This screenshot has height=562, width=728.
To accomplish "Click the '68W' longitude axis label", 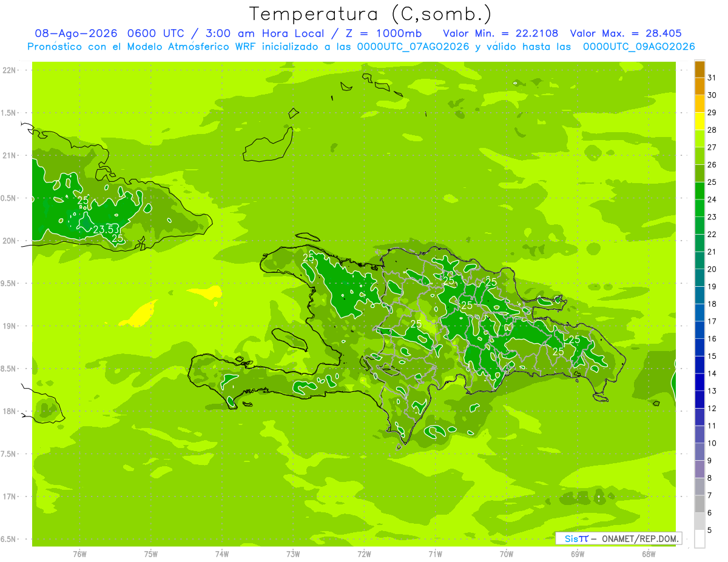I will click(649, 554).
